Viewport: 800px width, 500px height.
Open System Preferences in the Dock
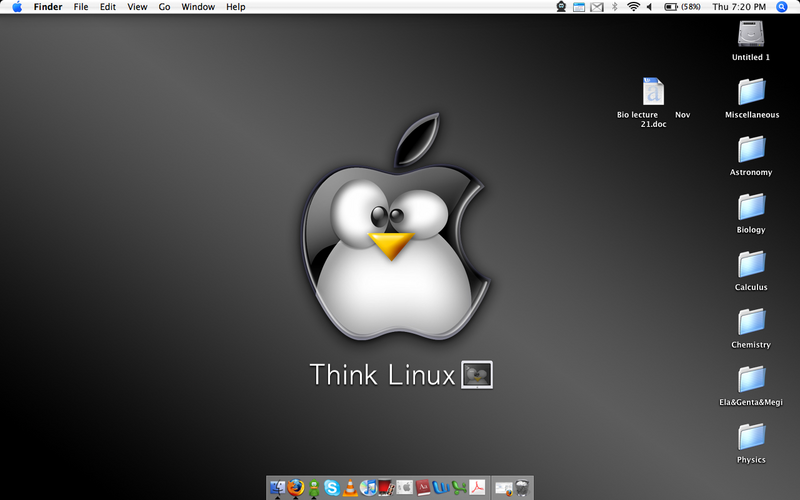[x=405, y=488]
